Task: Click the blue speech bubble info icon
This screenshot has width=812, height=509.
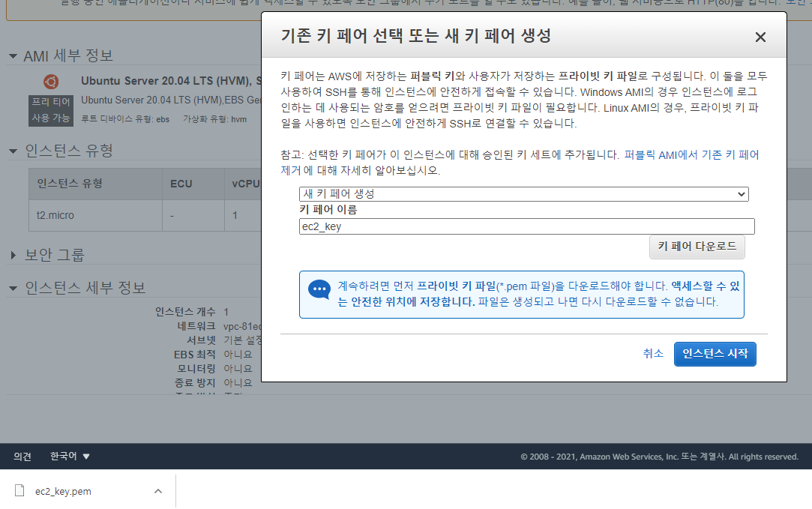Action: click(x=319, y=290)
